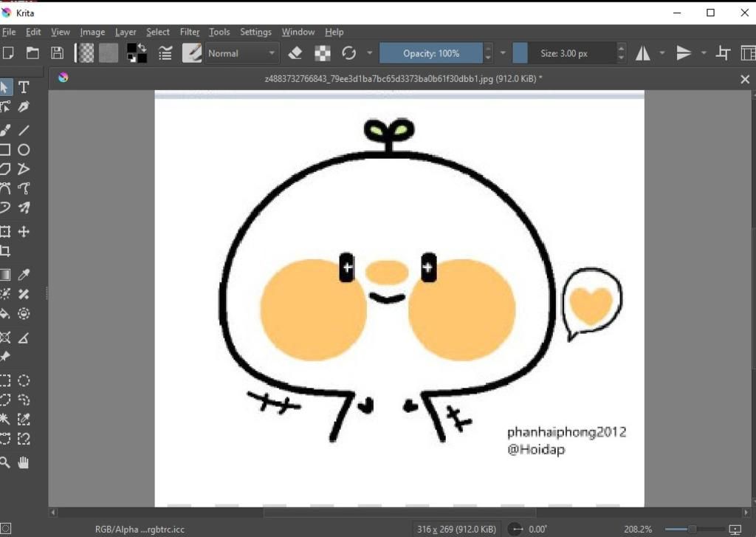Save the document with floppy icon
Image resolution: width=756 pixels, height=537 pixels.
click(58, 53)
